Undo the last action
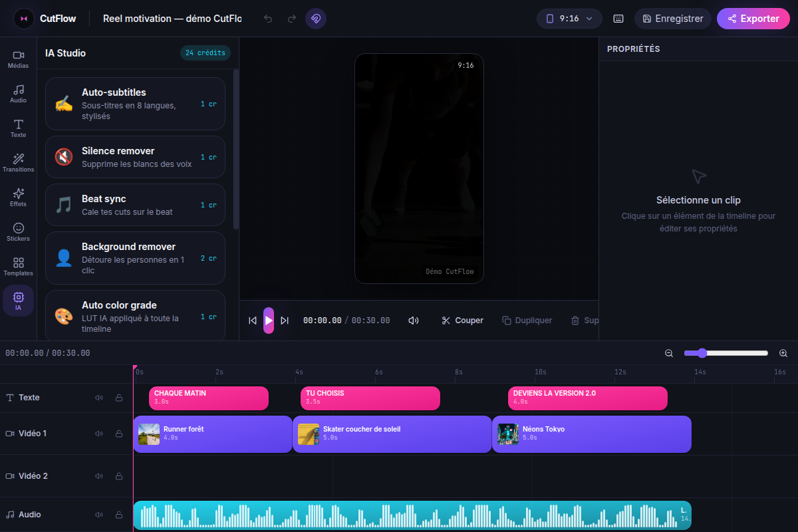The width and height of the screenshot is (798, 532). 268,19
